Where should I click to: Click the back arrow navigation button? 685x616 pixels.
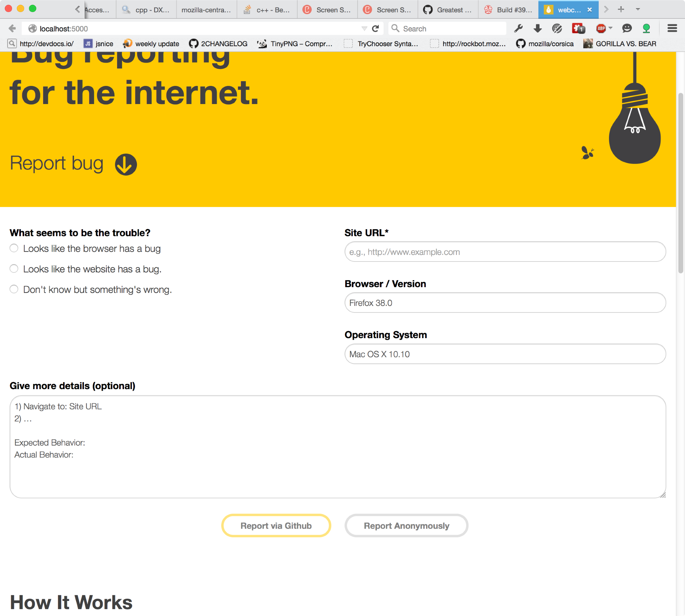[x=12, y=28]
